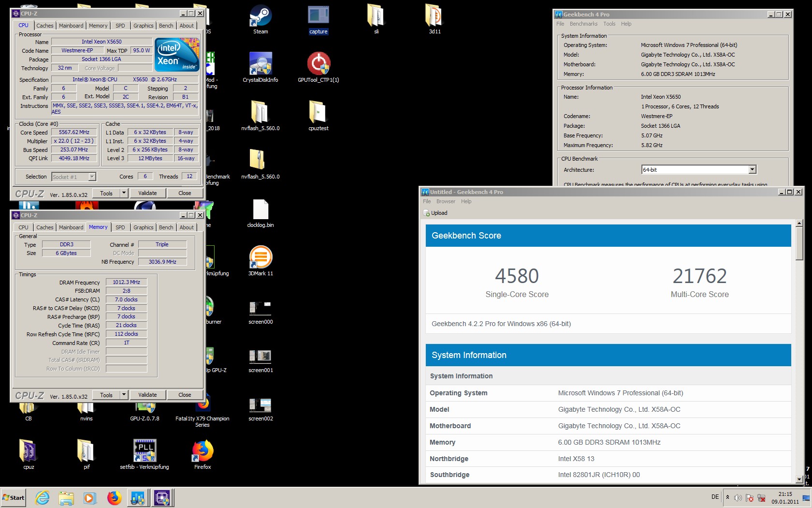This screenshot has height=508, width=812.
Task: Click the Core Speed value 5567.62 MHz
Action: (x=74, y=132)
